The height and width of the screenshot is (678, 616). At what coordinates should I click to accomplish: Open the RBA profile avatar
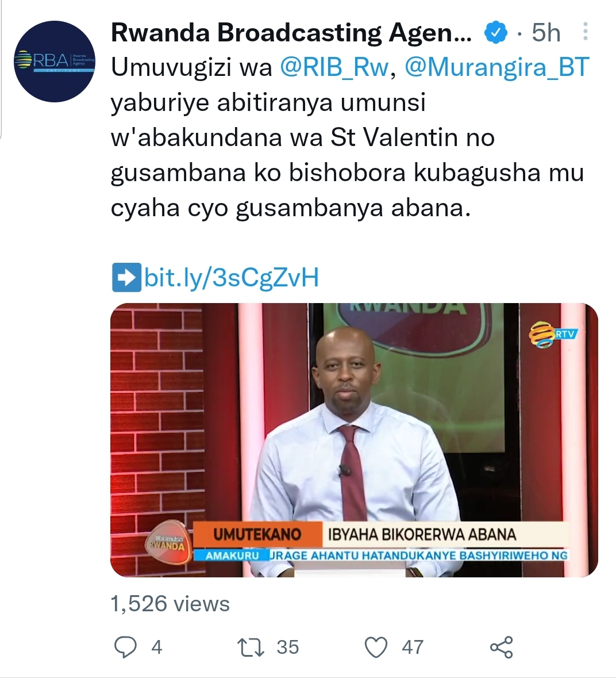[55, 62]
